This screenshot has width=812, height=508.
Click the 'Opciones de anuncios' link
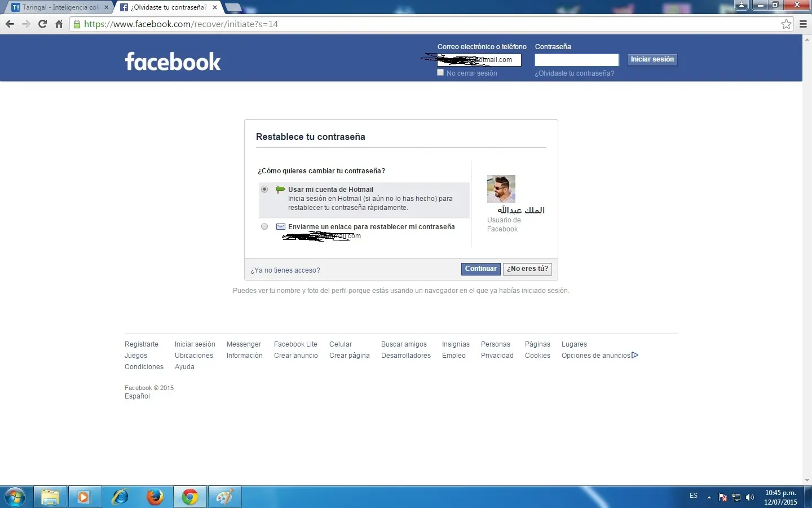tap(596, 356)
